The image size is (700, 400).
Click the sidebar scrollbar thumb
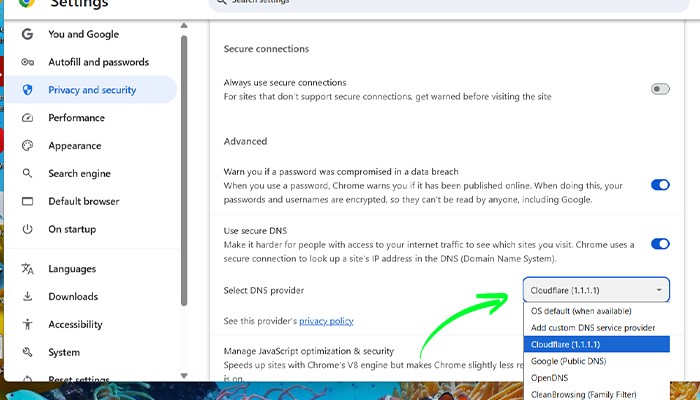(x=184, y=171)
